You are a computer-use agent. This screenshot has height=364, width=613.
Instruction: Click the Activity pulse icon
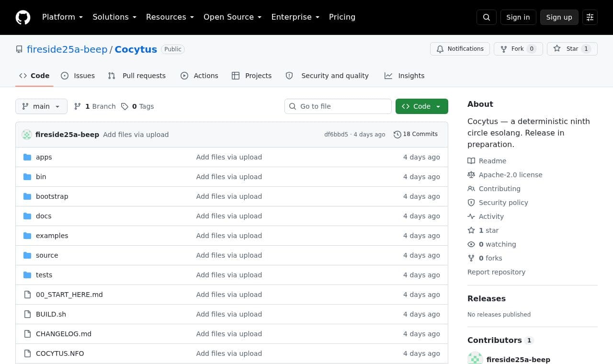471,216
